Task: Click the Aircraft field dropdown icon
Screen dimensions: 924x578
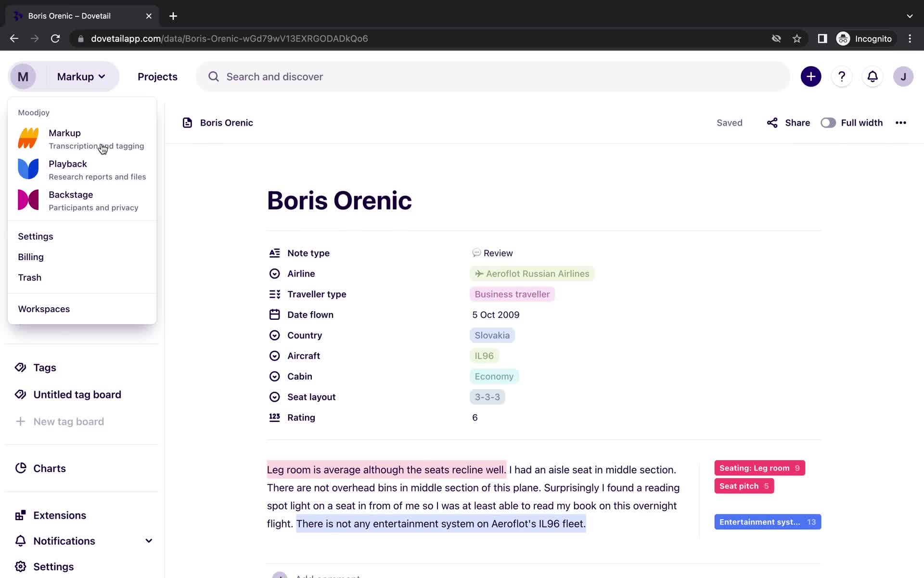Action: pos(274,355)
